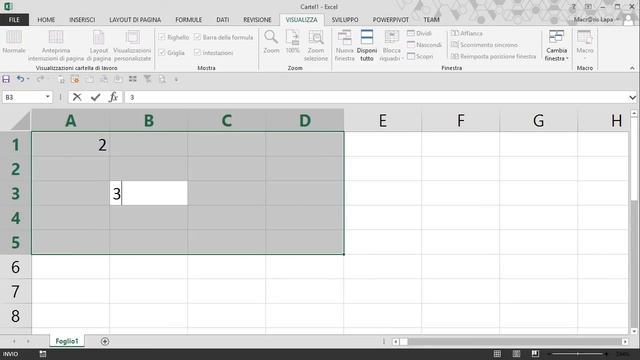Click vertical scrollbar down arrow

point(634,331)
